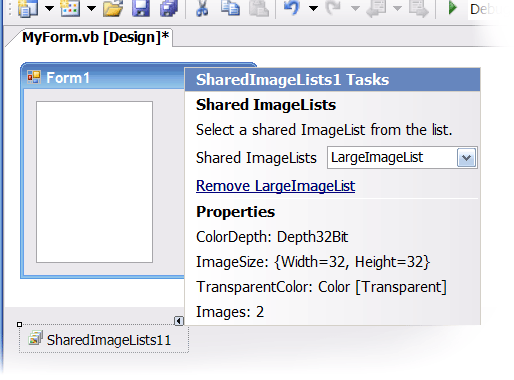Click the Images: 2 text
The height and width of the screenshot is (380, 514).
pos(230,312)
